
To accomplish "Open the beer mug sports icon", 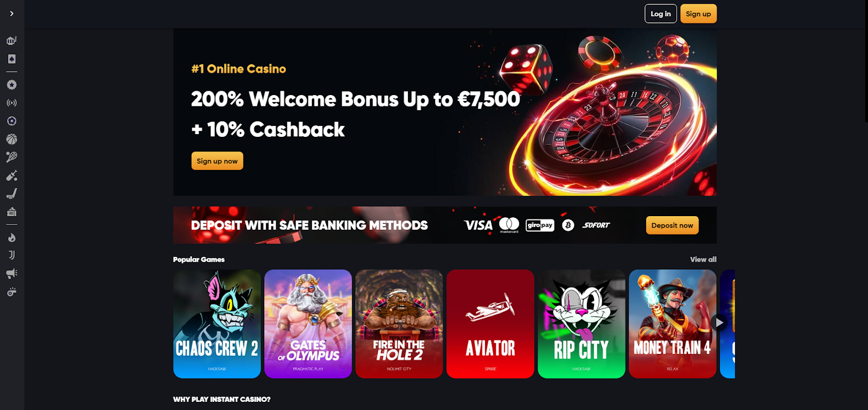I will tap(11, 41).
